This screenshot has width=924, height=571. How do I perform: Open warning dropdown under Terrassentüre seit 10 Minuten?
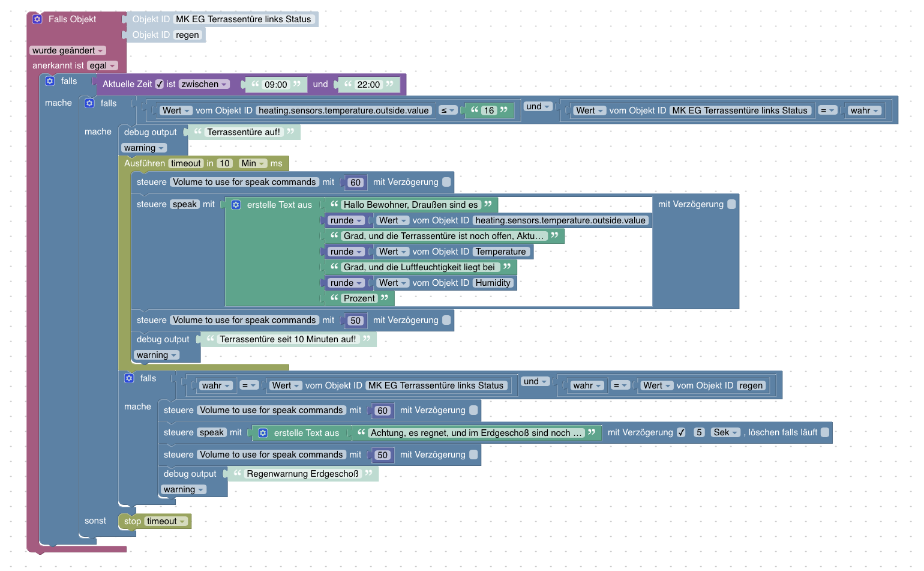click(157, 355)
